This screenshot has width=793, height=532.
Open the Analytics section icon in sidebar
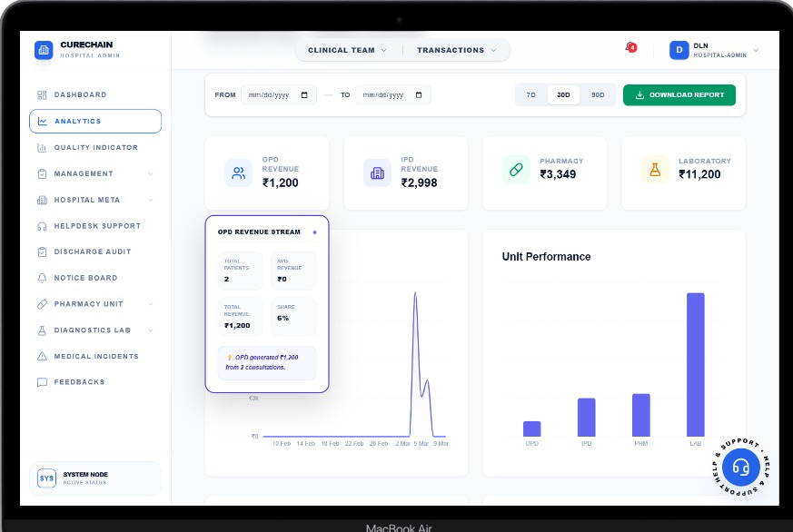pyautogui.click(x=42, y=121)
